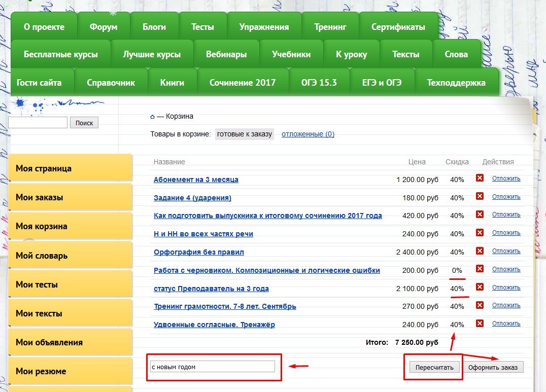Remove 'Н и НН во всех частях речи' item

pos(480,233)
